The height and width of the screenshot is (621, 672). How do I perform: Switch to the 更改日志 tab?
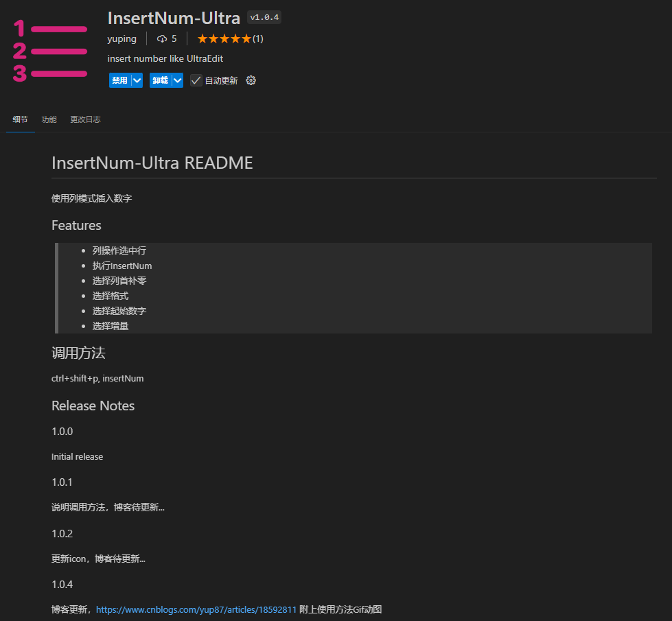85,119
